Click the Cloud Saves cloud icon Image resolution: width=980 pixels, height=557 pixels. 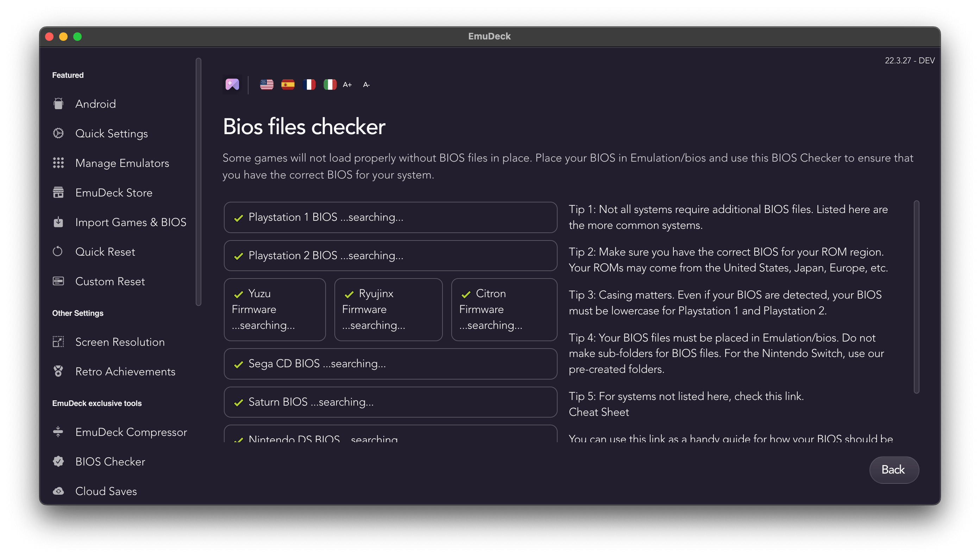click(58, 491)
